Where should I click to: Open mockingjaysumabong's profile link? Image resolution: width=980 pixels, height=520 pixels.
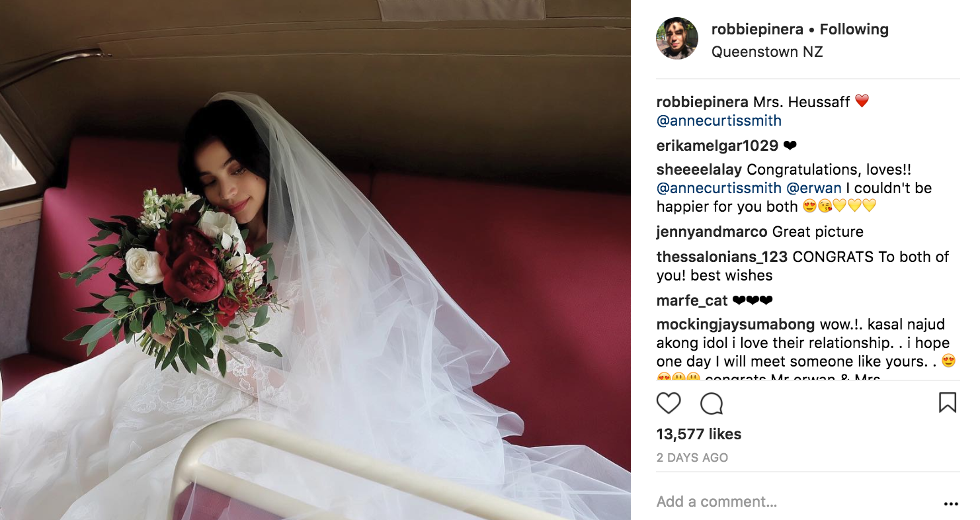tap(735, 325)
